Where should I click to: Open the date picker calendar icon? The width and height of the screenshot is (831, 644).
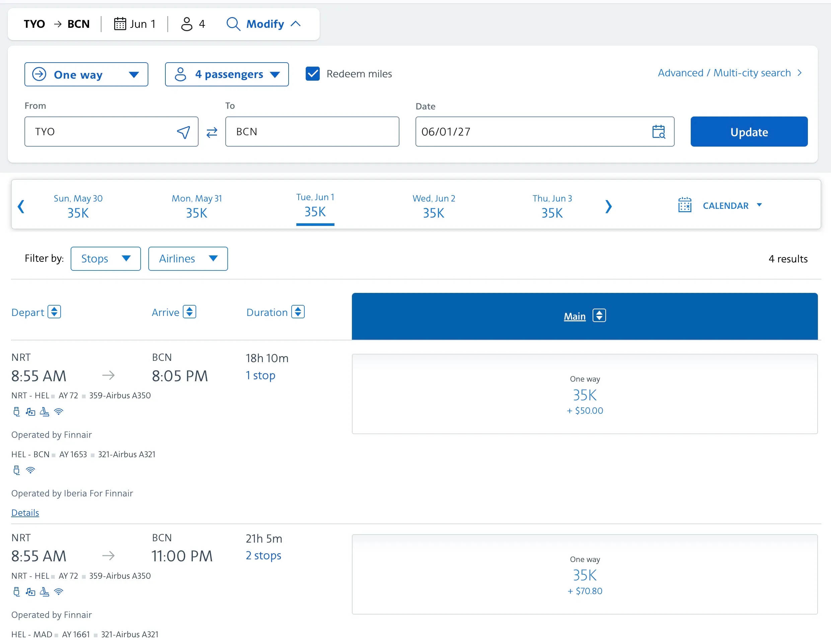(x=658, y=132)
